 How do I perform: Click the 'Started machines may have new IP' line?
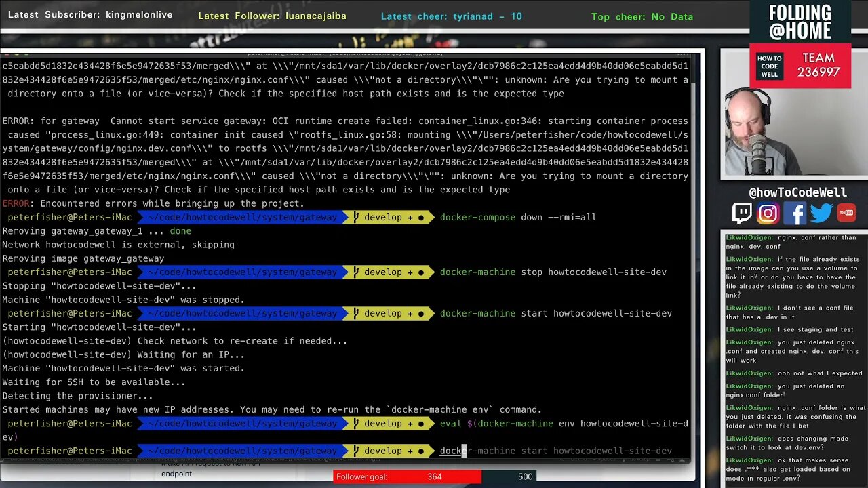pos(272,409)
